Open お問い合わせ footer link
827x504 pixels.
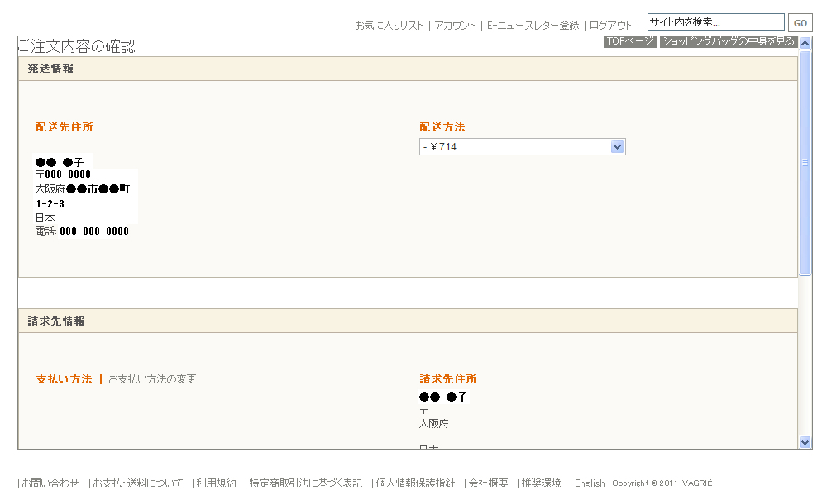[50, 483]
